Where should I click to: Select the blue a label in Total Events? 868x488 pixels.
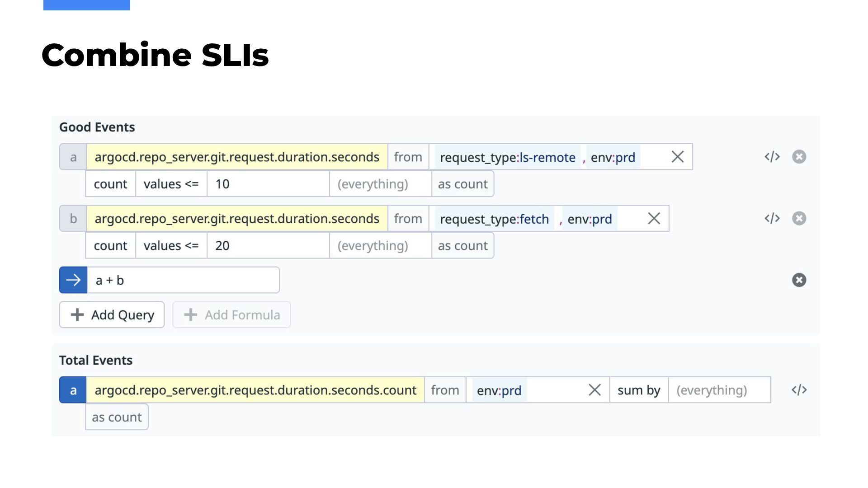(x=73, y=390)
